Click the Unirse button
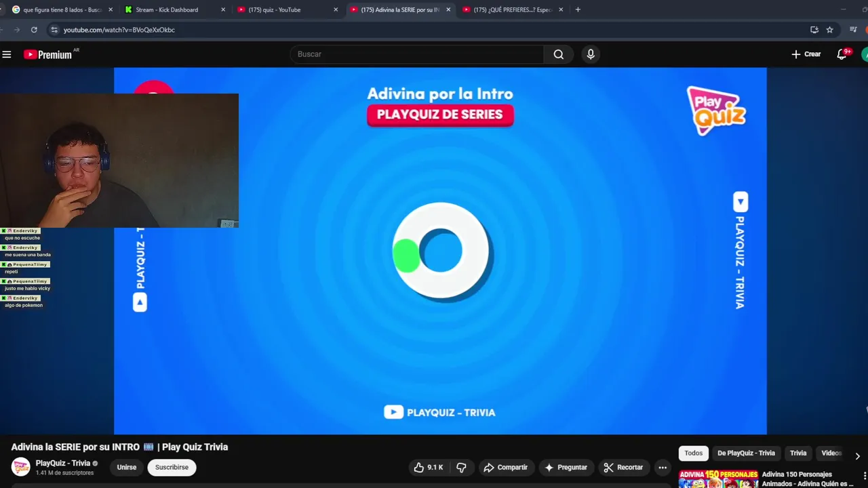The height and width of the screenshot is (488, 868). point(126,467)
